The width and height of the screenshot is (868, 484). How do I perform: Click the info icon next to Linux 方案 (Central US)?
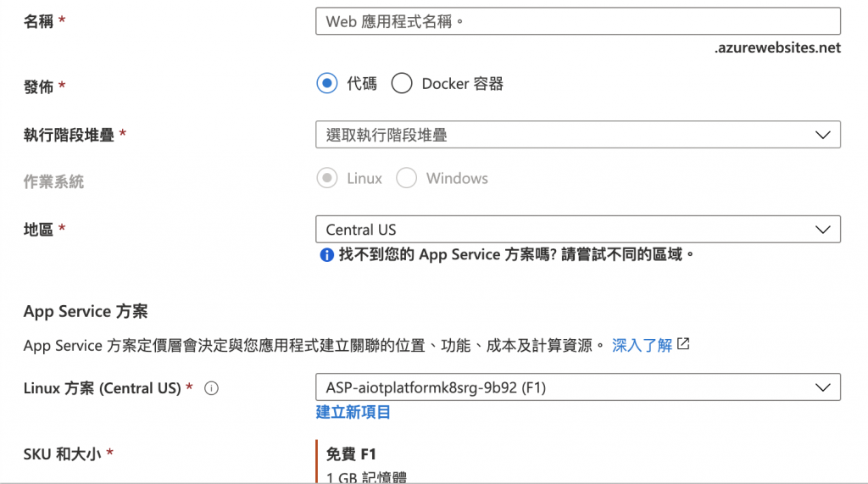click(x=211, y=388)
